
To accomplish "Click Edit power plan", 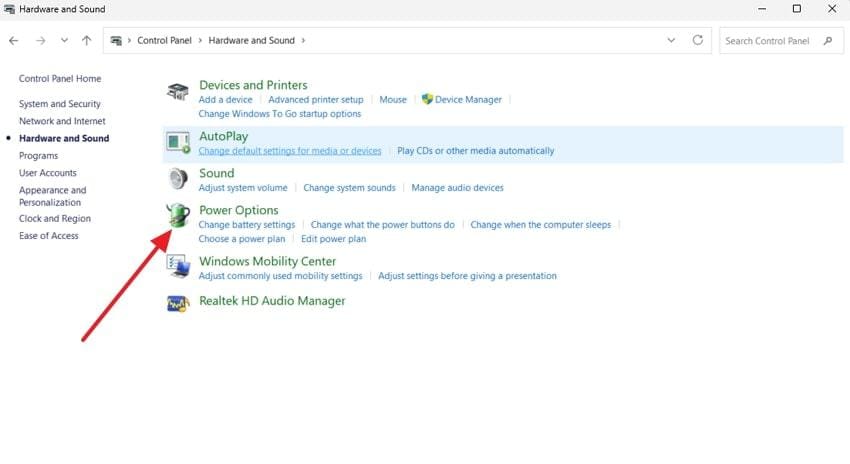I will click(x=333, y=239).
